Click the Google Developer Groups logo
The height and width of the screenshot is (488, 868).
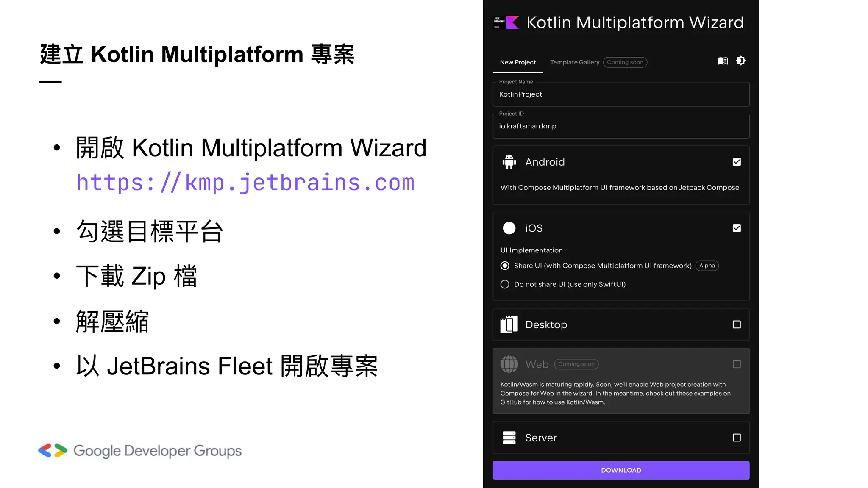(140, 451)
